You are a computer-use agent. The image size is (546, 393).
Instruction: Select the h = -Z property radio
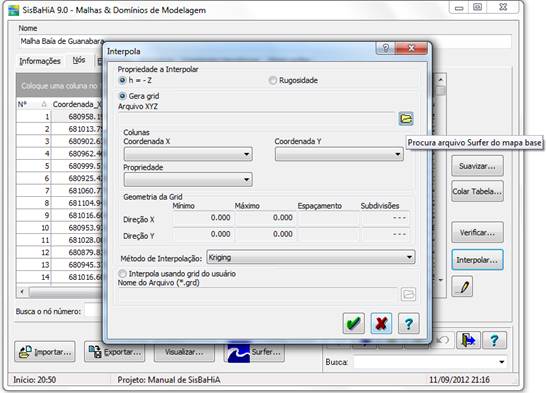tap(122, 80)
